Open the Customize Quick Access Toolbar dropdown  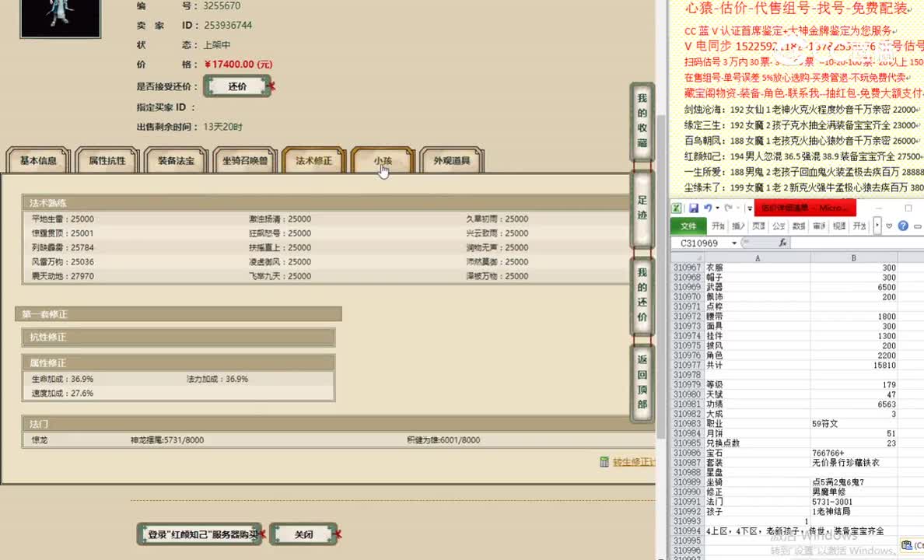pos(750,208)
